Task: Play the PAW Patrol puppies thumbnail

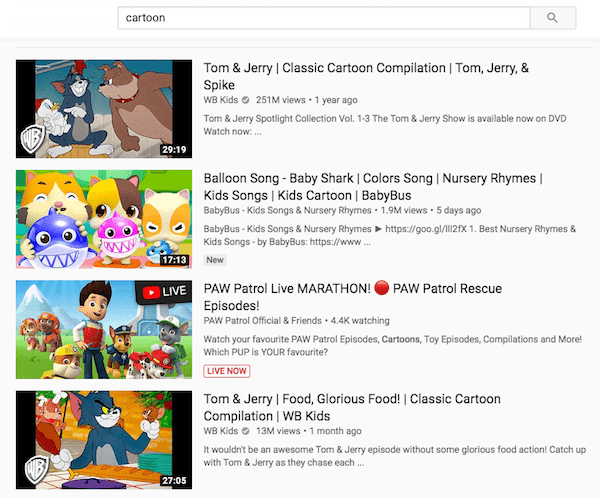Action: [x=104, y=328]
